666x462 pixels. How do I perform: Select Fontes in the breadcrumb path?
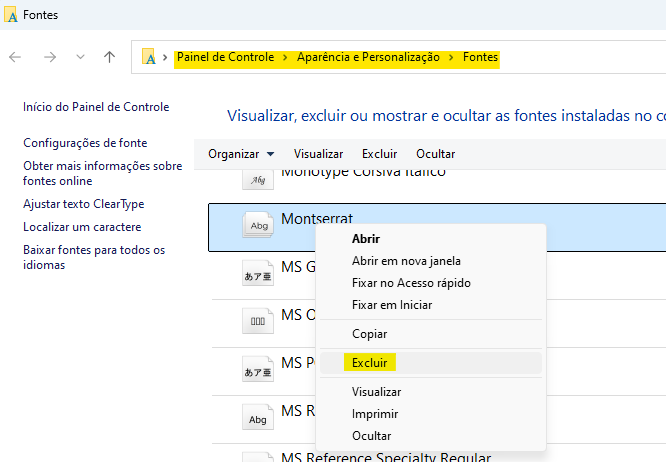pyautogui.click(x=480, y=57)
